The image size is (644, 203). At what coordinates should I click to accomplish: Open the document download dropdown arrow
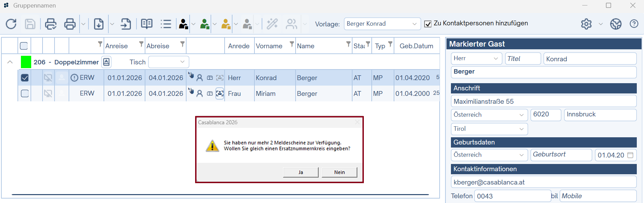click(x=112, y=24)
